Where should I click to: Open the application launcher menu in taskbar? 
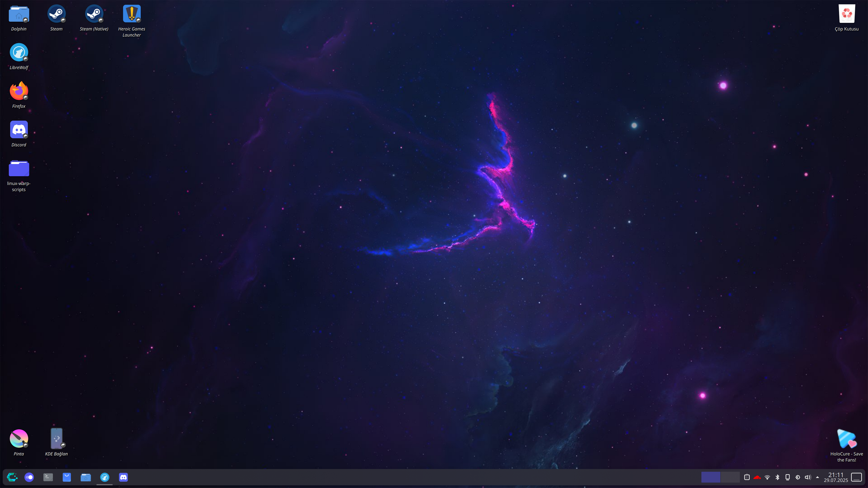tap(12, 477)
